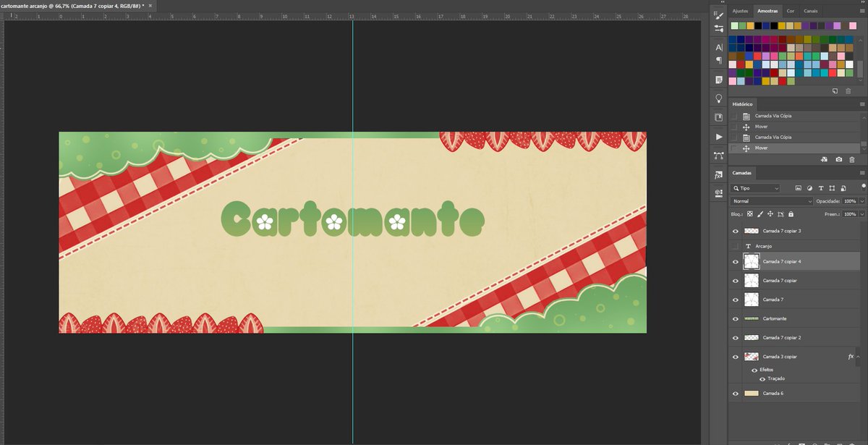This screenshot has height=445, width=868.
Task: Toggle visibility of Efeitos on Camada 3 copiar
Action: 754,370
